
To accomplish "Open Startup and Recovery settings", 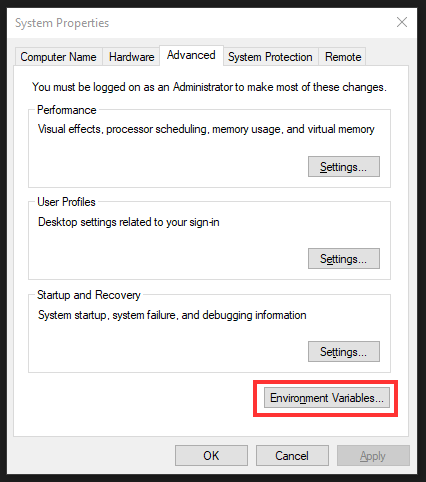I will point(344,351).
